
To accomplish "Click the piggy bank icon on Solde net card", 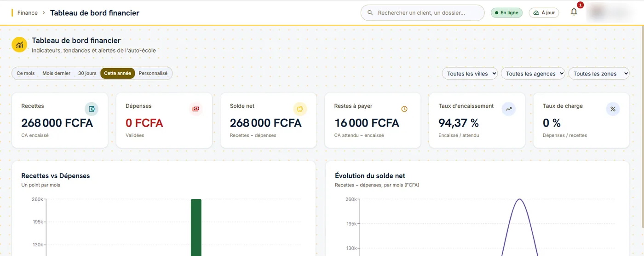I will pyautogui.click(x=300, y=109).
